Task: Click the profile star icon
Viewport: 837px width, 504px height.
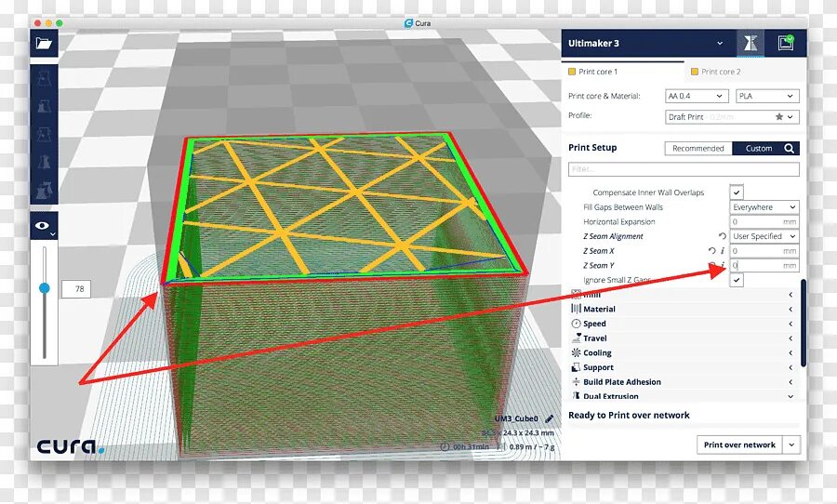Action: click(x=778, y=116)
